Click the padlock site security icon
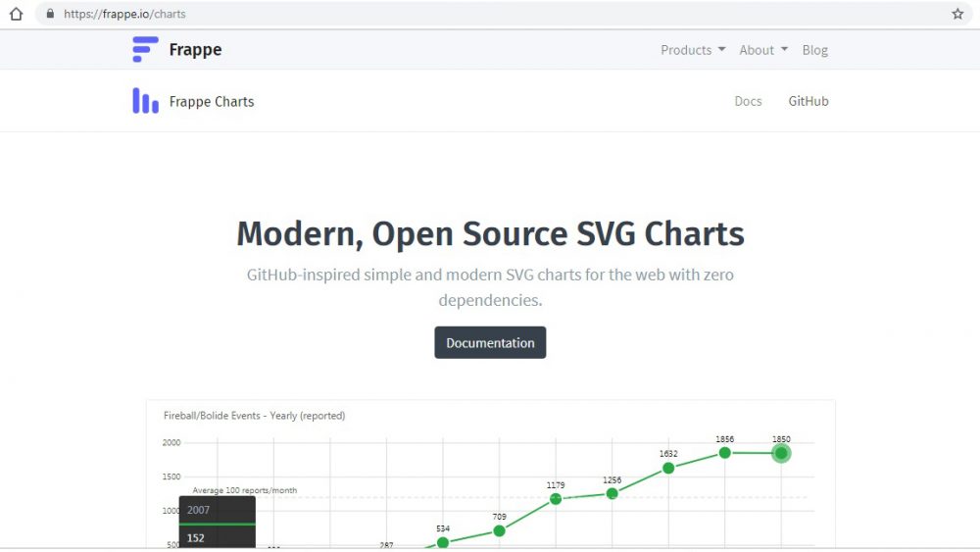The width and height of the screenshot is (980, 552). tap(50, 14)
